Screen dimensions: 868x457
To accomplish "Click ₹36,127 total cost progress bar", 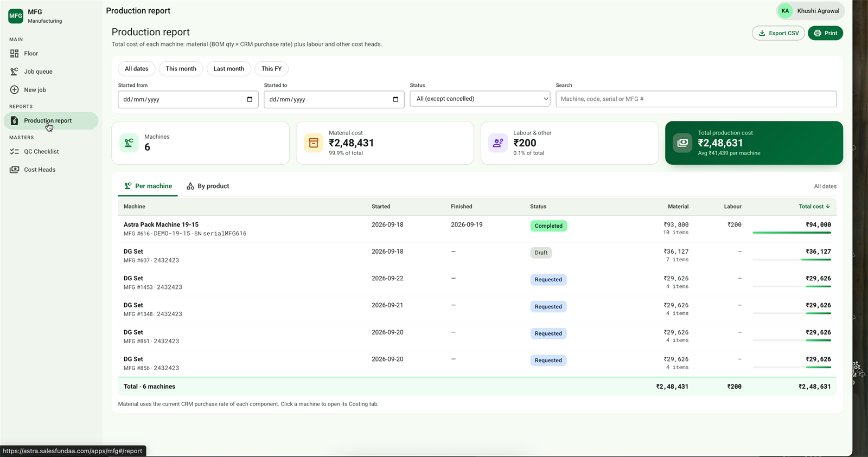I will 792,260.
